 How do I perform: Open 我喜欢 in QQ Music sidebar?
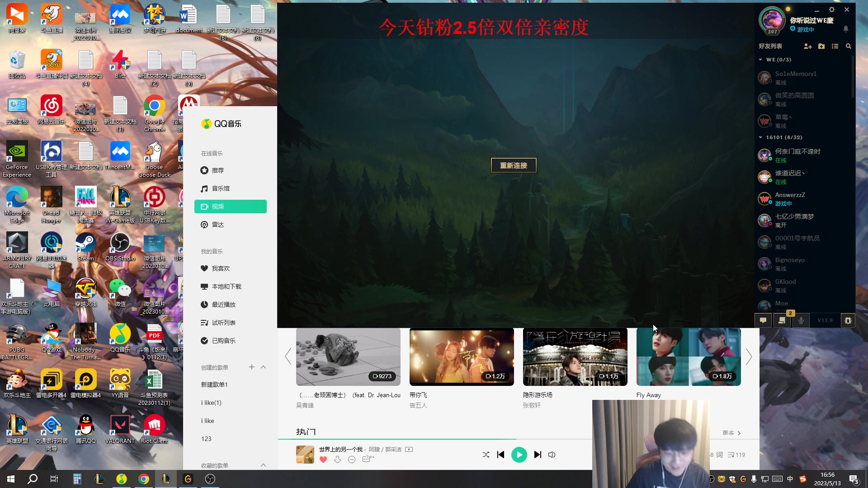(x=221, y=268)
